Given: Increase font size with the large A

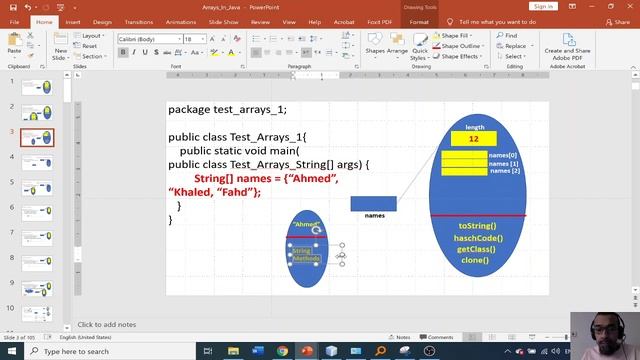Looking at the screenshot, I should coord(212,39).
